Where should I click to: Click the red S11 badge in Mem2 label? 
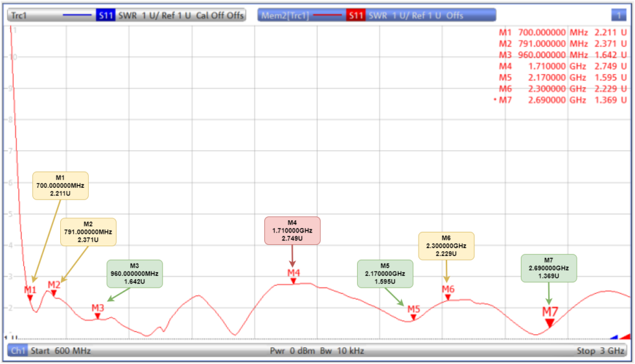355,16
